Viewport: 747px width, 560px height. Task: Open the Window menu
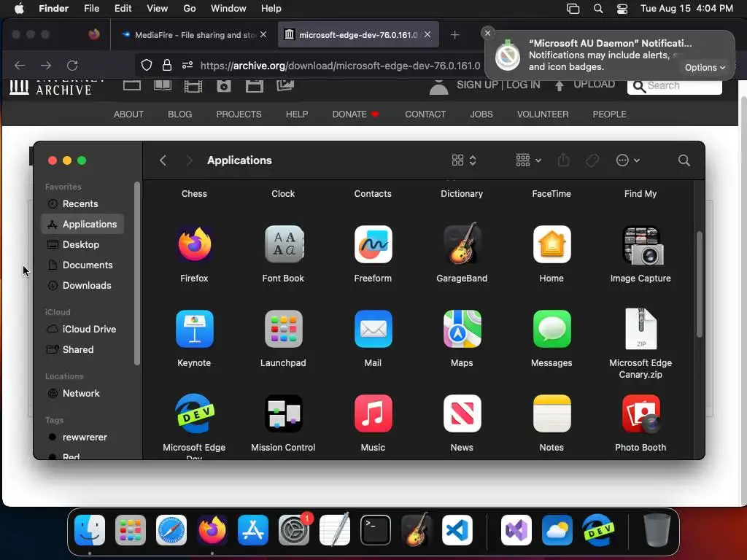228,9
